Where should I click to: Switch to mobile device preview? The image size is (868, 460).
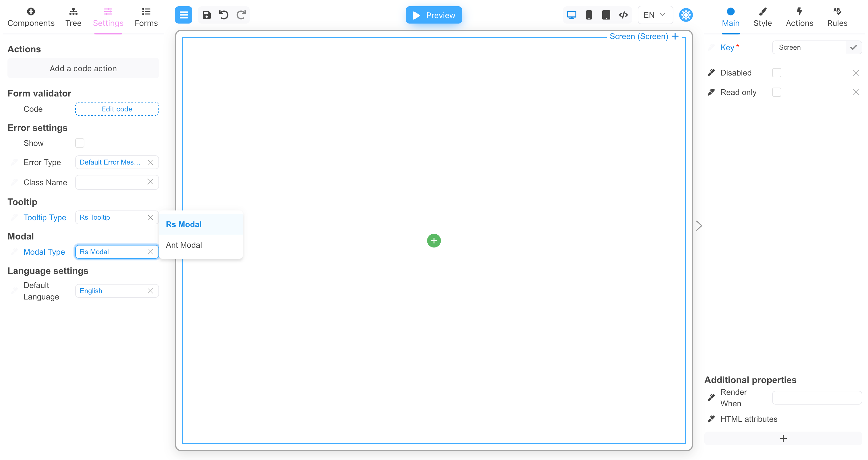point(589,15)
